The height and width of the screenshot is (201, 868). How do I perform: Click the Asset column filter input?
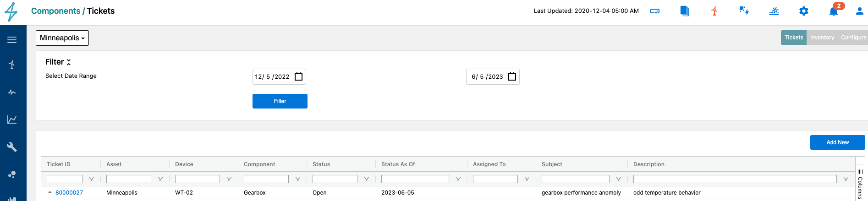pos(128,179)
